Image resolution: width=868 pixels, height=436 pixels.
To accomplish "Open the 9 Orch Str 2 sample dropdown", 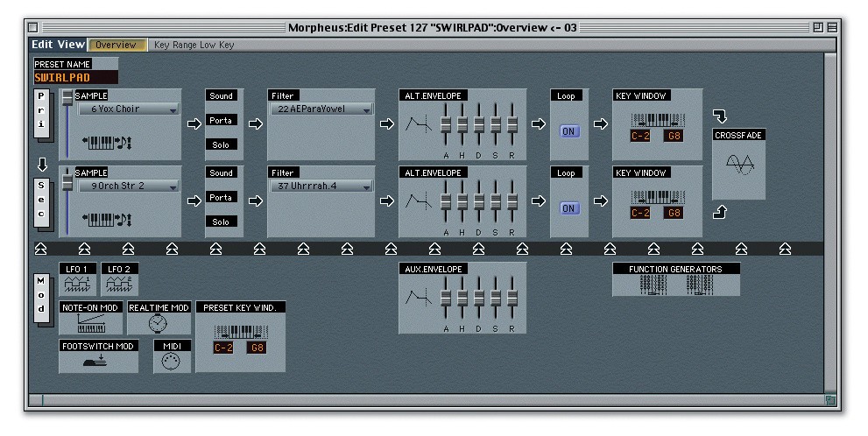I will click(x=129, y=186).
